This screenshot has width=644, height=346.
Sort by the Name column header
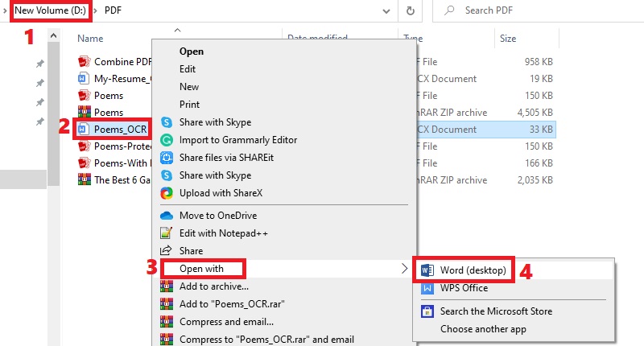pos(90,39)
